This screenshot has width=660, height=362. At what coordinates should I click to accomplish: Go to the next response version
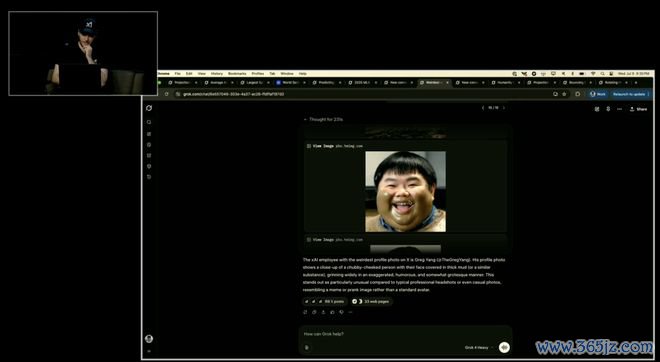pos(503,108)
